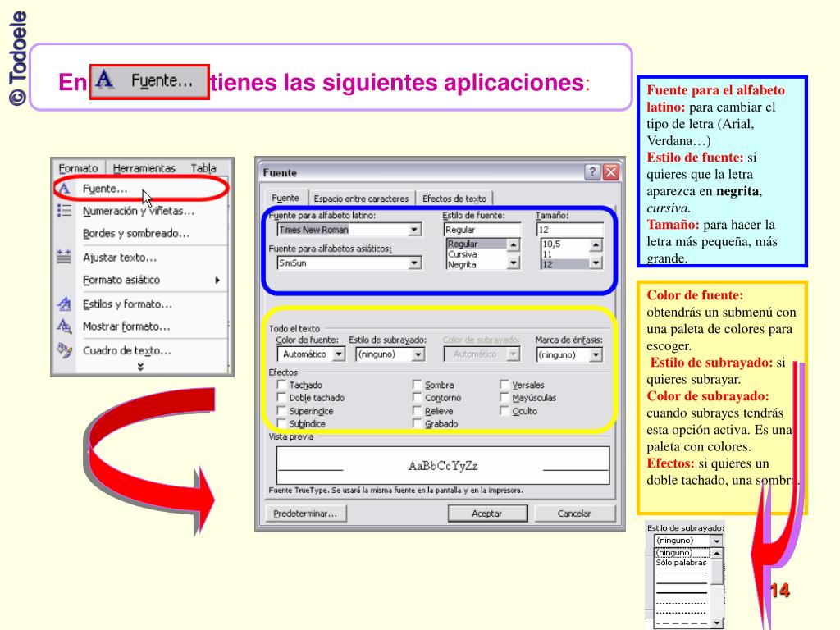Open the Tabla menu

coord(203,168)
